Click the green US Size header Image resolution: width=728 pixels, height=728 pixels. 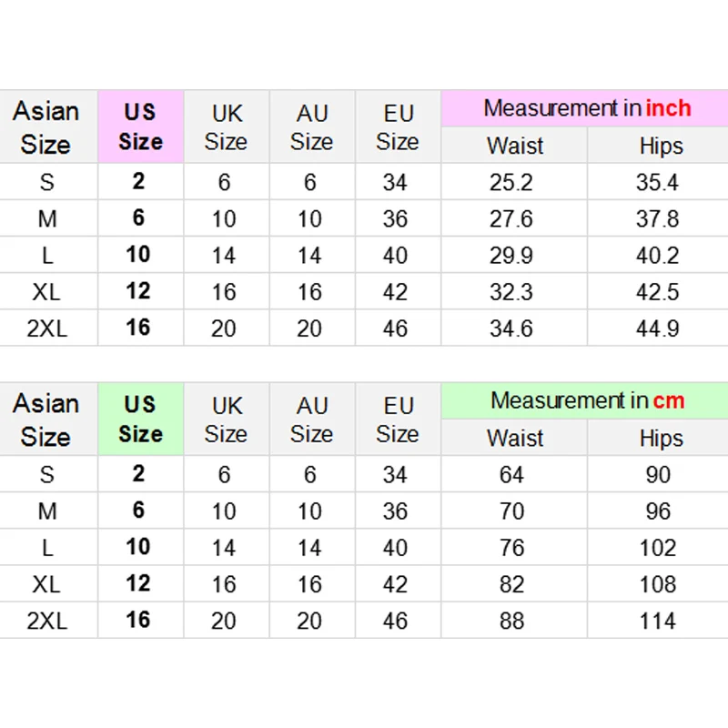click(x=141, y=420)
